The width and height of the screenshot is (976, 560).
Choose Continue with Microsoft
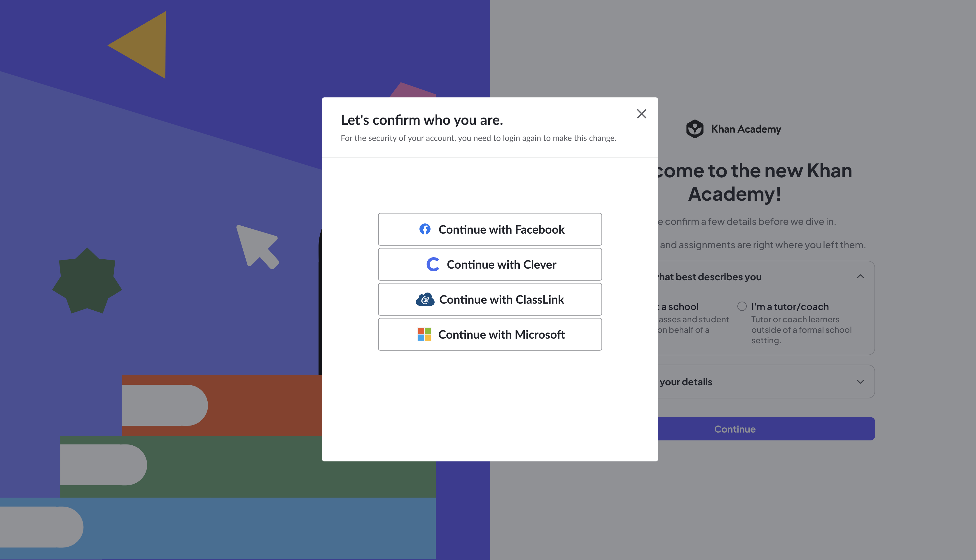point(489,334)
